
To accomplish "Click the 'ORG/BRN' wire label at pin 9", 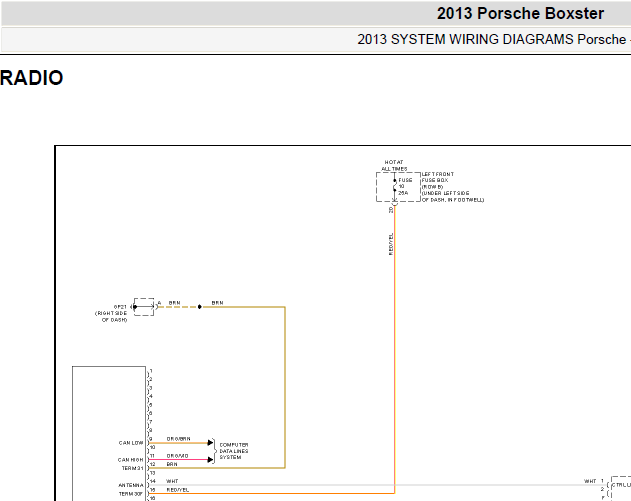I will pos(178,439).
